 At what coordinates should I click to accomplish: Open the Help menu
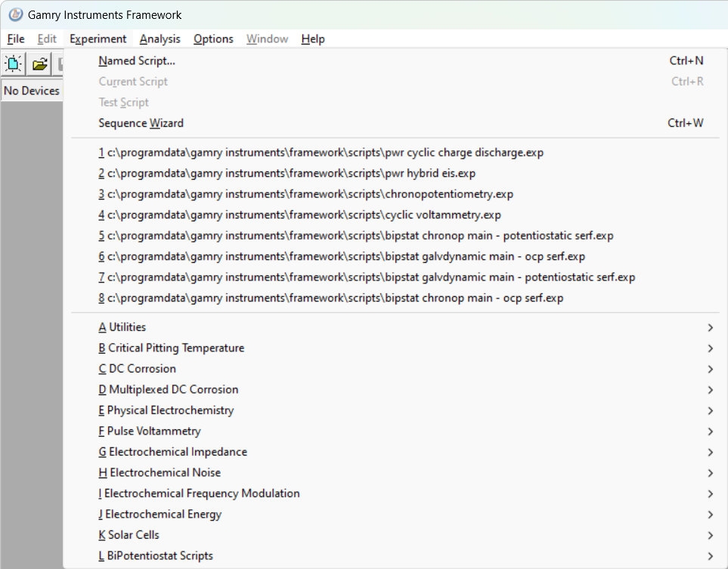(x=313, y=39)
